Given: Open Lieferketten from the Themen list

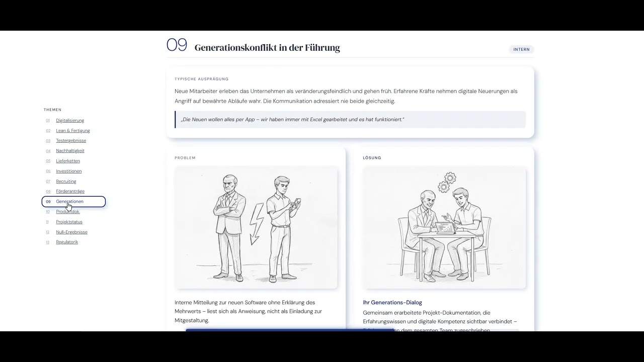Looking at the screenshot, I should pyautogui.click(x=68, y=161).
